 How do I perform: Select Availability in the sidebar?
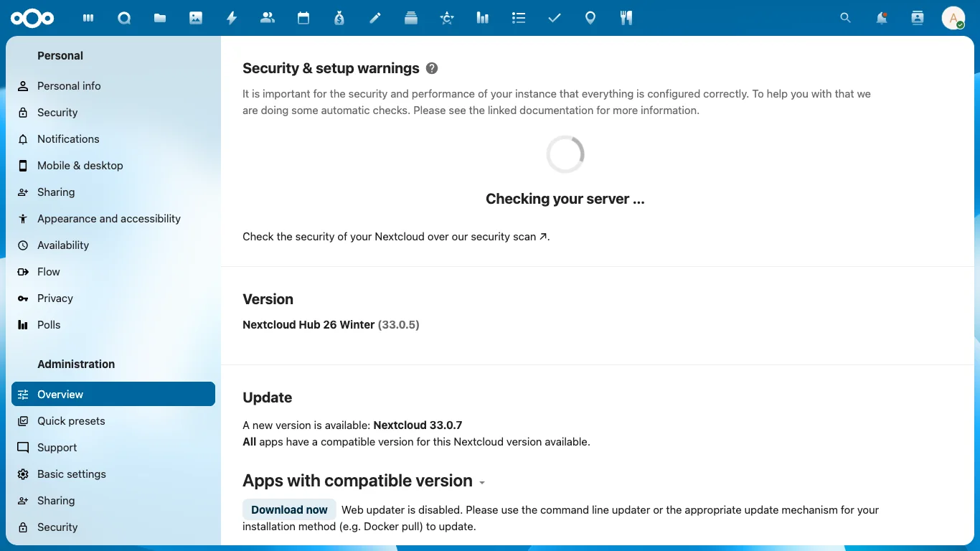pyautogui.click(x=113, y=245)
